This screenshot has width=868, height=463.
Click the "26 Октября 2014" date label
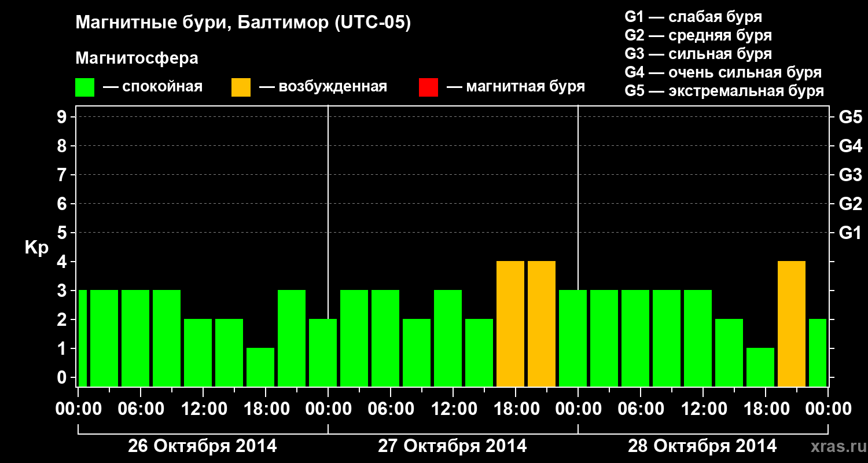click(x=203, y=446)
